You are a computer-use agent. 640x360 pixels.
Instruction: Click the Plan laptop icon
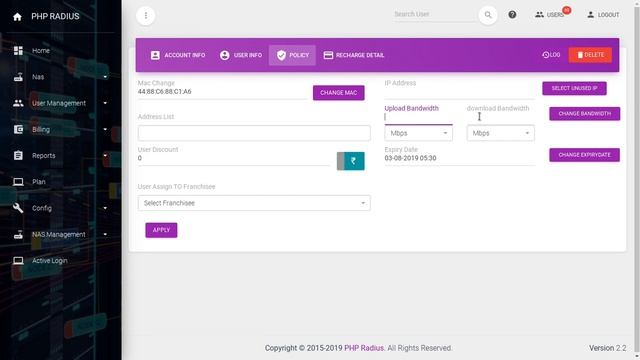18,182
